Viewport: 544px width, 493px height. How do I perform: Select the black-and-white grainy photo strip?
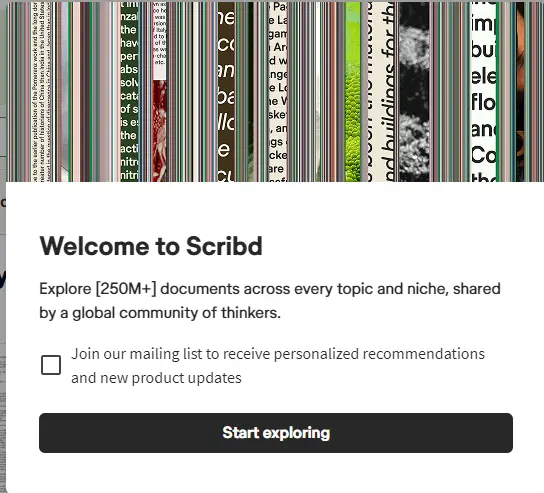pos(414,91)
